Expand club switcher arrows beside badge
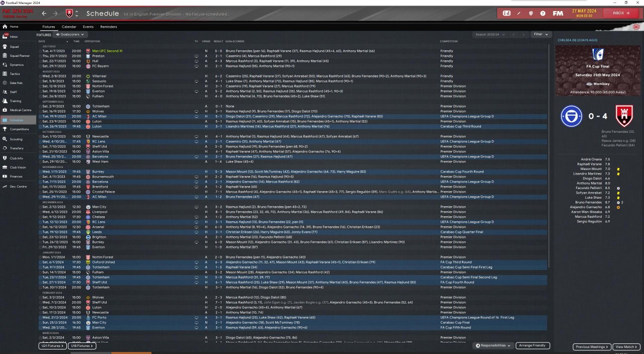 coord(76,13)
